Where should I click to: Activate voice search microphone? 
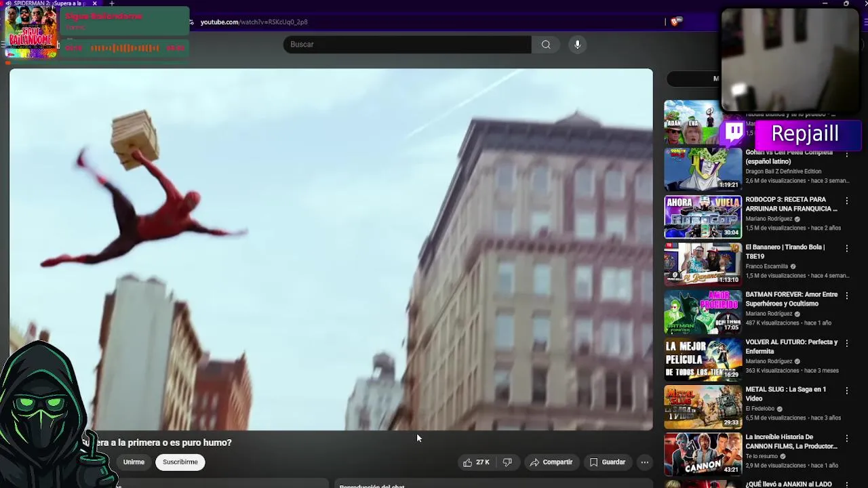578,45
